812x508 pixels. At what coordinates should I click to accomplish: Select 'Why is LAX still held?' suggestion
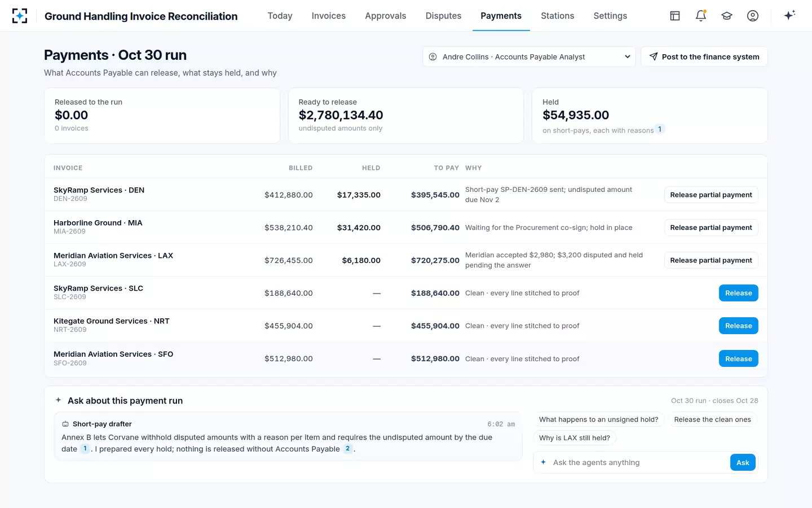point(575,437)
